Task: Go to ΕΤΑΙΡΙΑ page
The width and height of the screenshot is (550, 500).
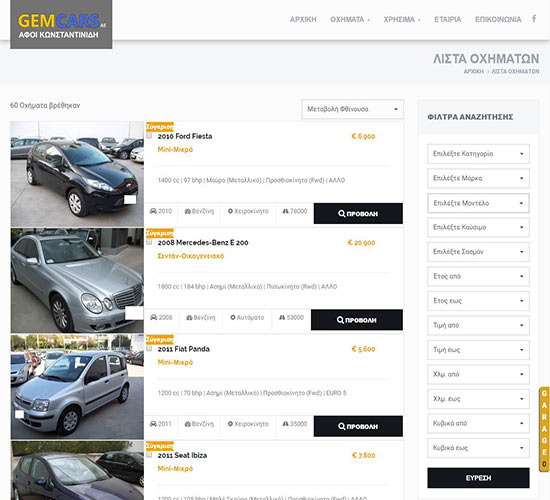Action: tap(448, 19)
